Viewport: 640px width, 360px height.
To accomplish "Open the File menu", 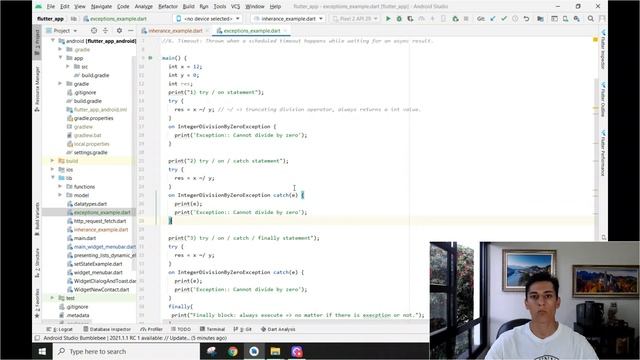I will pos(51,7).
